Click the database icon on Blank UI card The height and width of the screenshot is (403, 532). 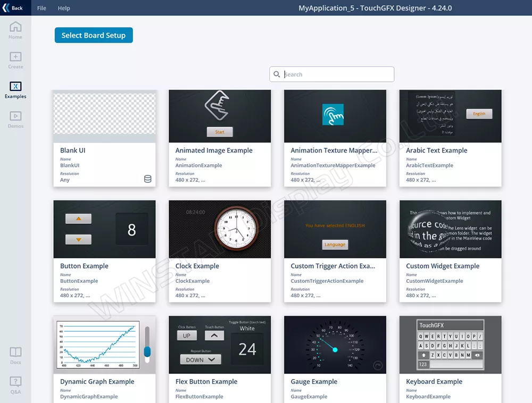click(148, 179)
